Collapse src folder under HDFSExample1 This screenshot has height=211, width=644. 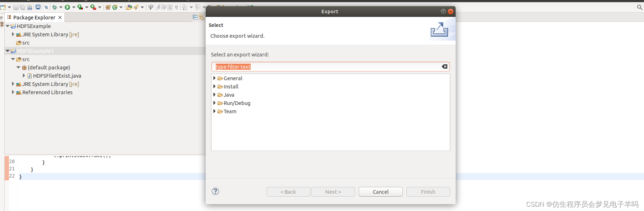pyautogui.click(x=13, y=59)
